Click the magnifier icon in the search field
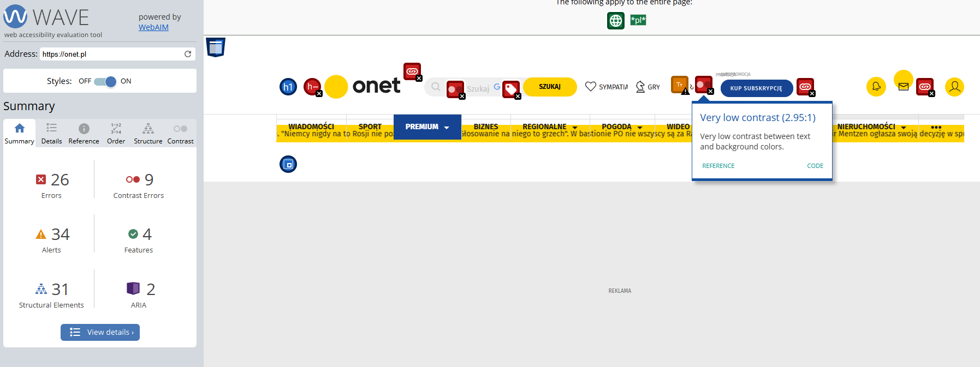 (x=436, y=87)
